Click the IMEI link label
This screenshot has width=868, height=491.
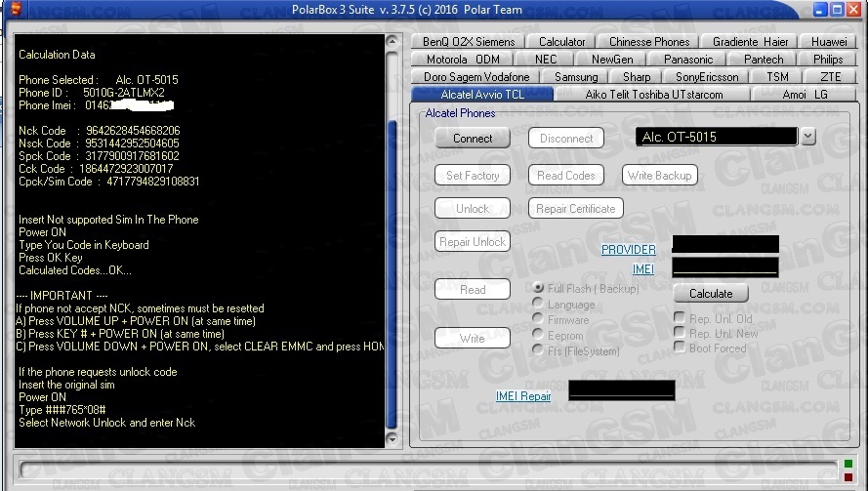pos(643,269)
